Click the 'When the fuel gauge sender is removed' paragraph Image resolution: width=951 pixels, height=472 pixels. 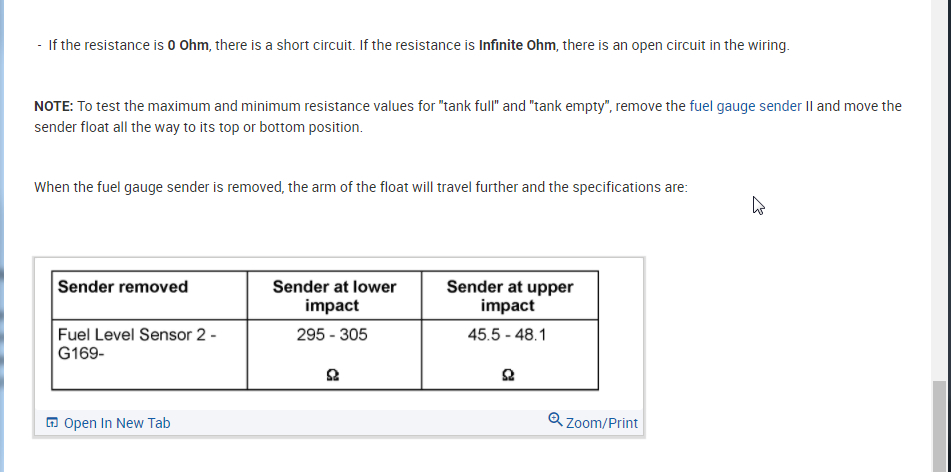pos(360,187)
